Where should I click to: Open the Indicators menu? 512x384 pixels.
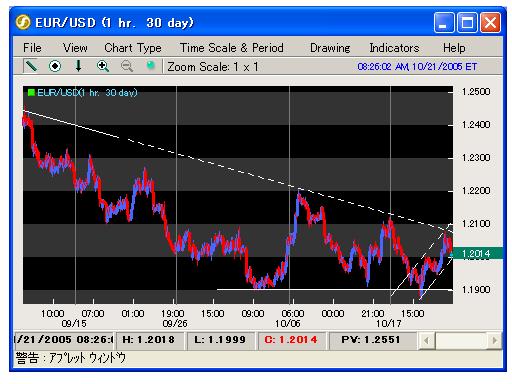[394, 48]
